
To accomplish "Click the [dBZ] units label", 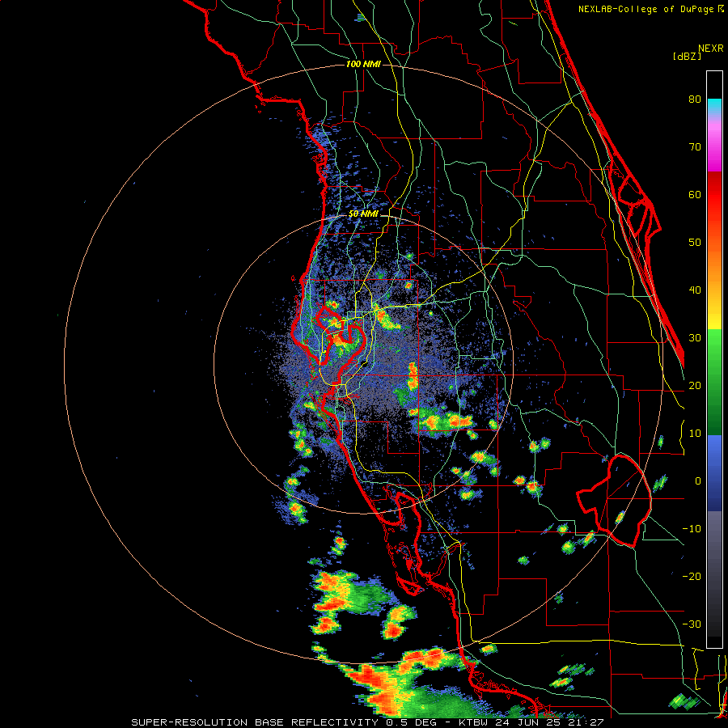I will click(x=687, y=56).
